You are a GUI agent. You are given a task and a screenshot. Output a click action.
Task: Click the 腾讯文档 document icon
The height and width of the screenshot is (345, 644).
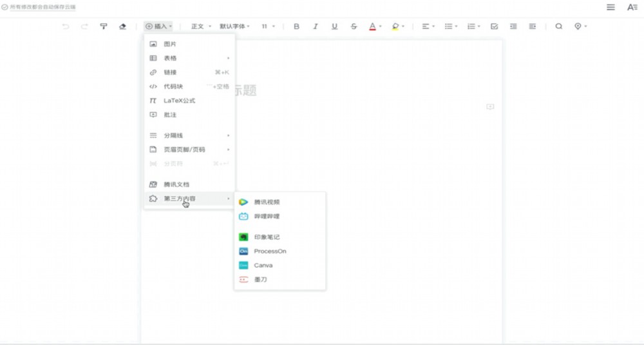153,184
